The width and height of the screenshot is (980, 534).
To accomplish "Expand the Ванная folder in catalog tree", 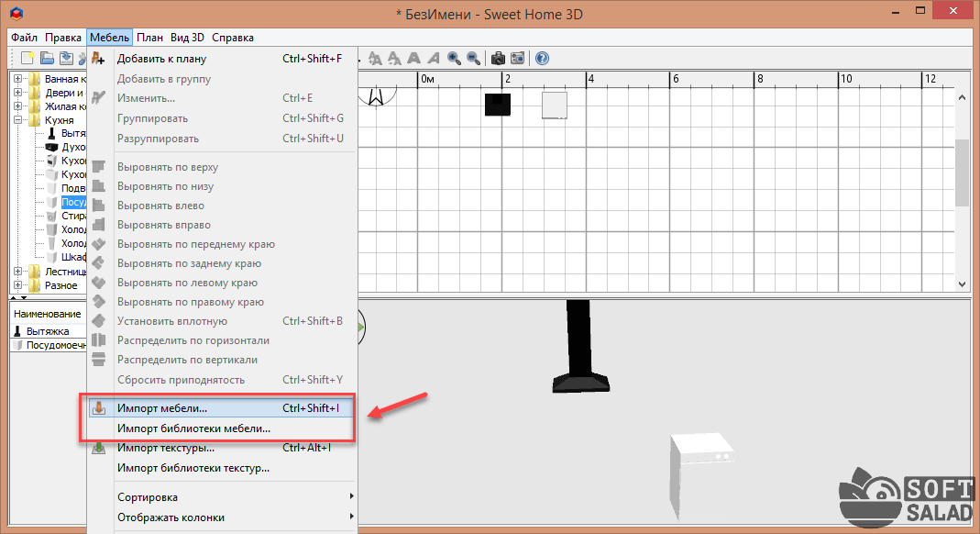I will click(18, 79).
